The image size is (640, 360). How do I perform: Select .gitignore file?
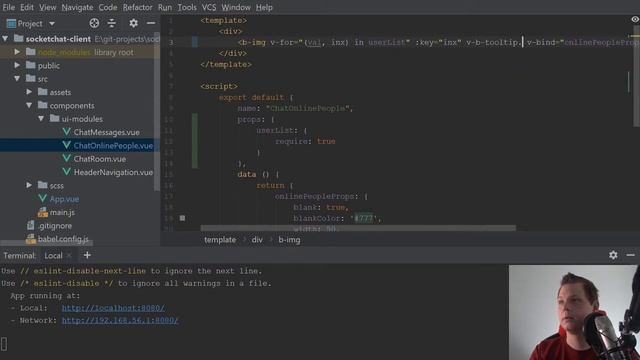click(x=55, y=226)
